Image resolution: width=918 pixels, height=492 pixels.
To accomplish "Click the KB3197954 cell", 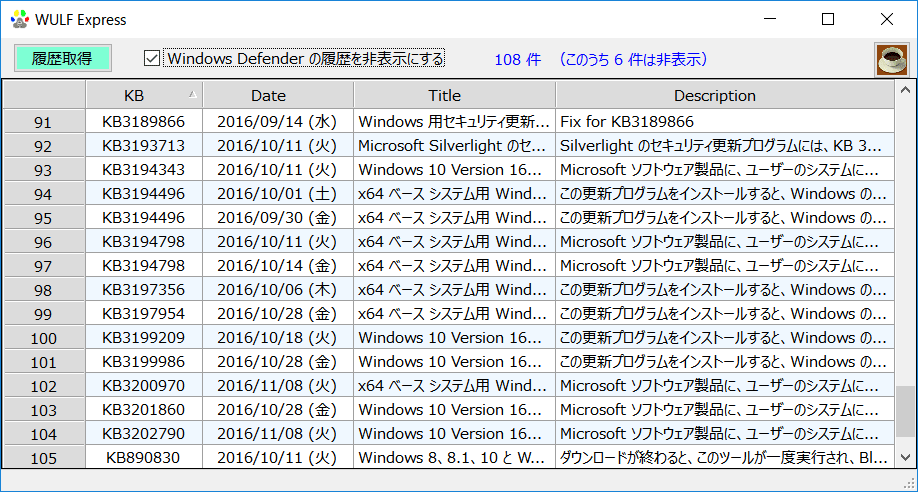I will [x=144, y=313].
